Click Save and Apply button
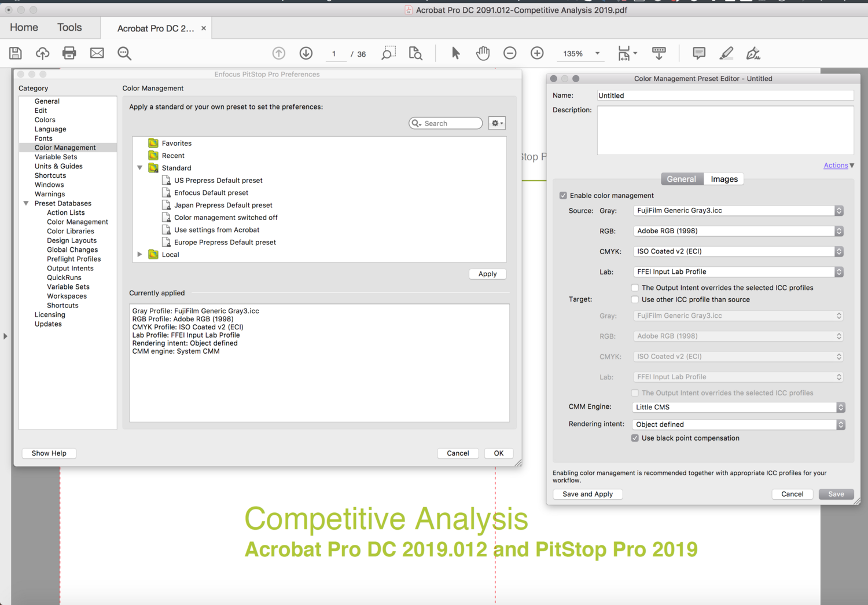This screenshot has height=605, width=868. (588, 494)
